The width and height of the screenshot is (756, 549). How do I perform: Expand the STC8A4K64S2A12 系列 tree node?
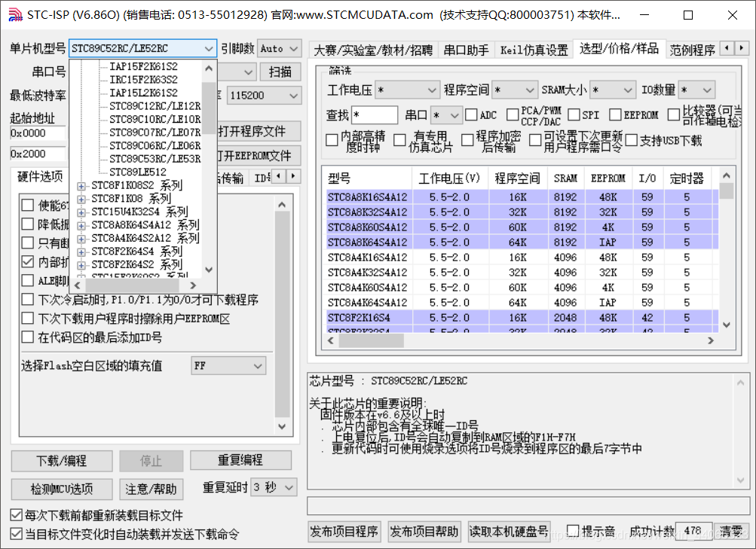(x=81, y=239)
